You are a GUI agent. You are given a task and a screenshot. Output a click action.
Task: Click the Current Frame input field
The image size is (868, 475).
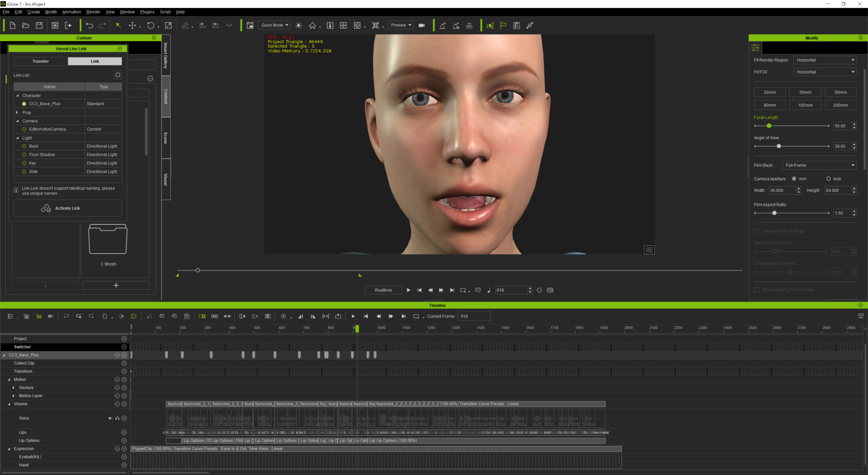pos(474,317)
